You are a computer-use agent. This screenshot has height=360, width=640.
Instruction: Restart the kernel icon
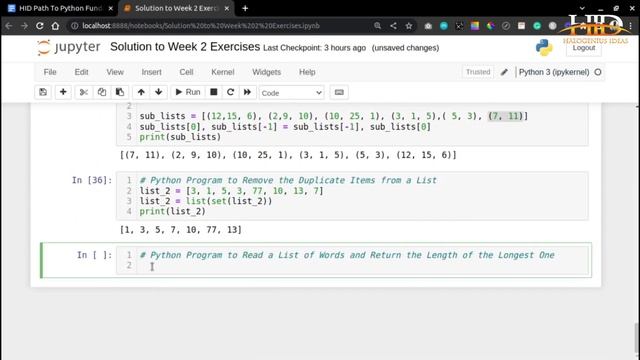pyautogui.click(x=230, y=92)
